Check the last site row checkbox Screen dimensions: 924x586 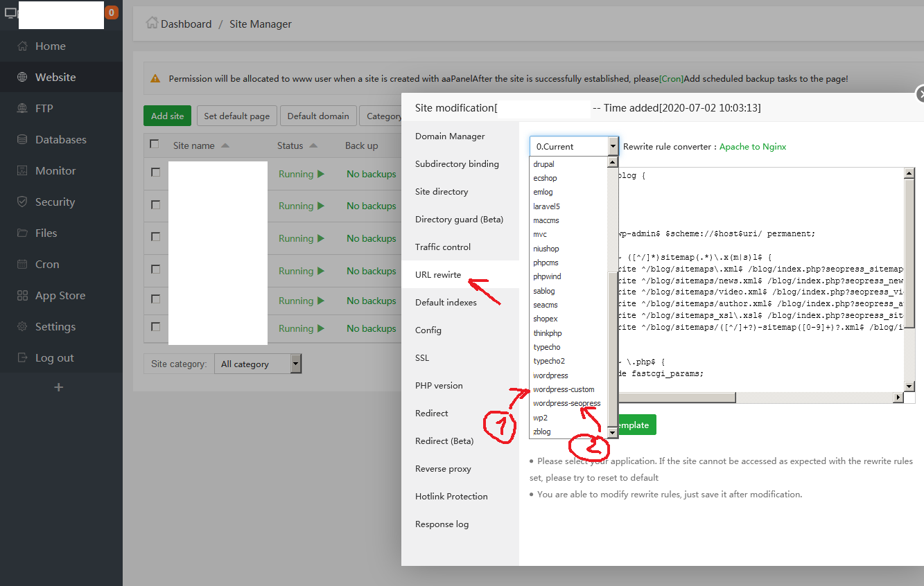(155, 327)
